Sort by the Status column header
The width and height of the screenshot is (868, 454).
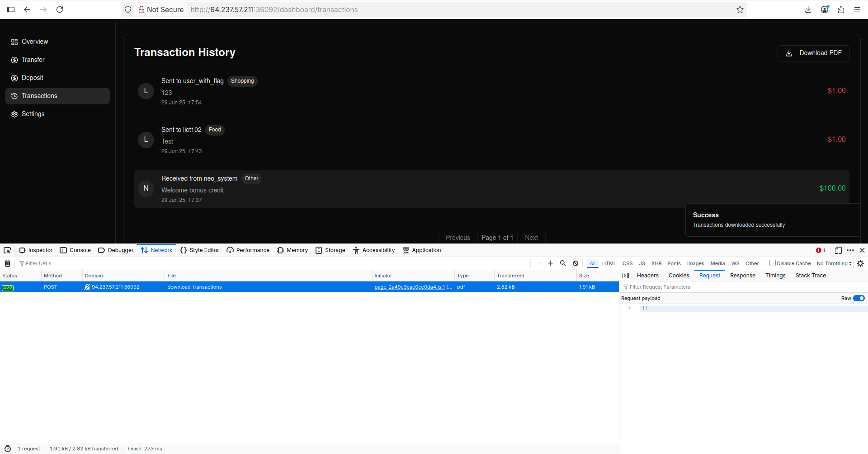point(20,276)
